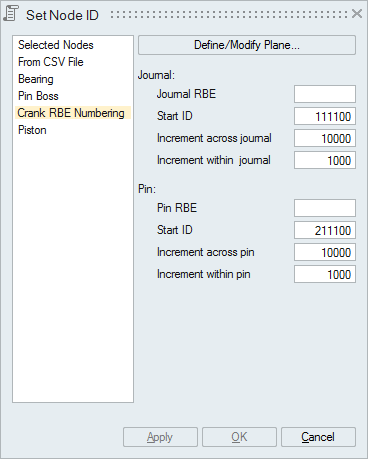The width and height of the screenshot is (368, 459).
Task: Focus the Pin Start ID field
Action: point(325,230)
